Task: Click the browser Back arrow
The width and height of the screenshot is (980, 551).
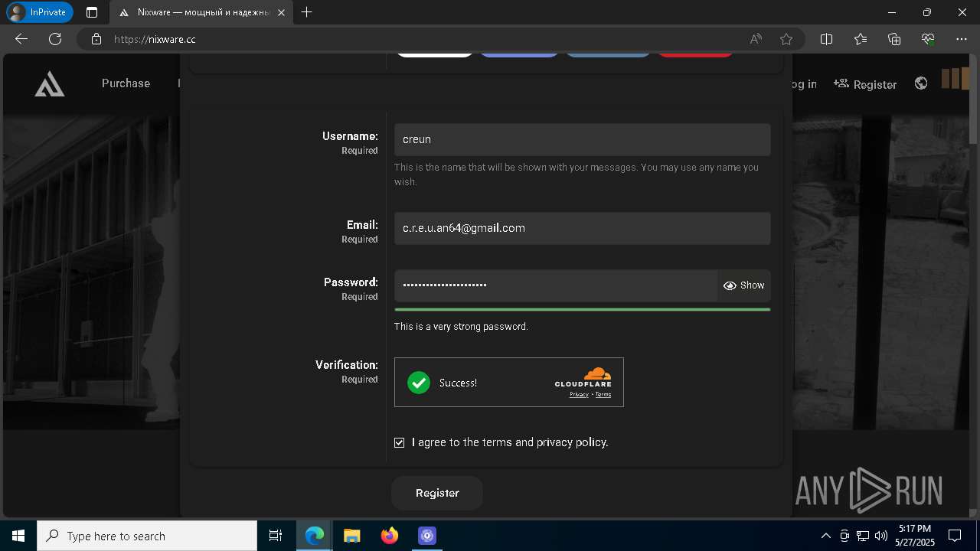Action: click(x=21, y=39)
